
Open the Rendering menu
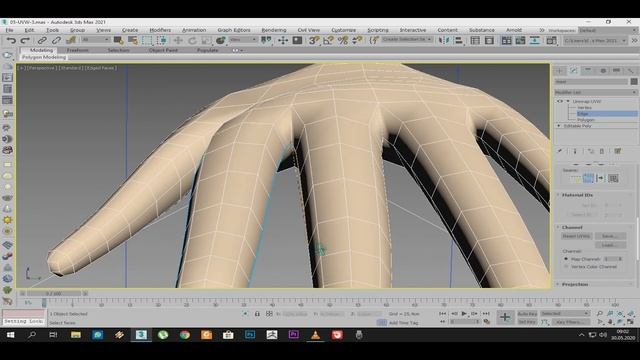[273, 30]
